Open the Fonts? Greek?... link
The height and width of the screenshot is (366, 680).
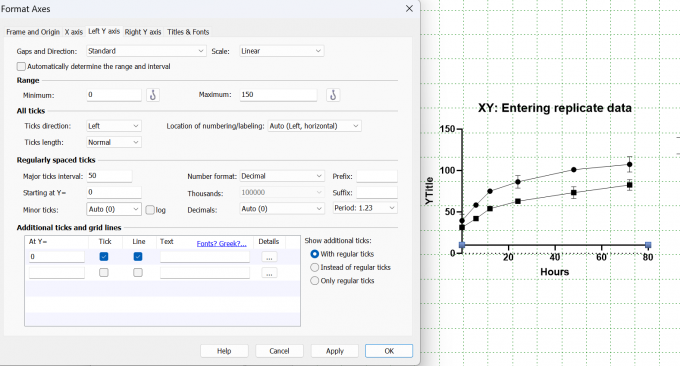(x=222, y=243)
